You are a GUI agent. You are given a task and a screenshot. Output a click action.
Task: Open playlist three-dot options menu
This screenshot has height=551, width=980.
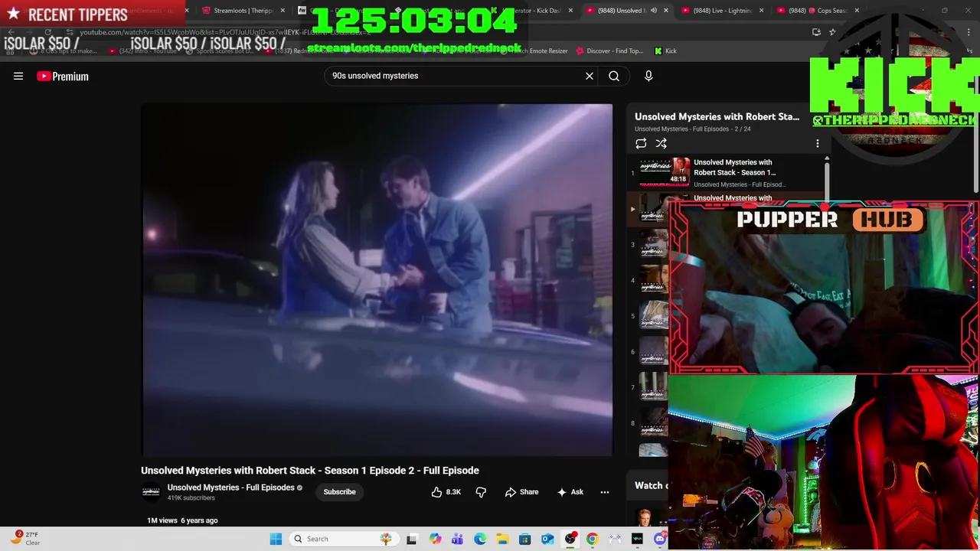coord(817,143)
